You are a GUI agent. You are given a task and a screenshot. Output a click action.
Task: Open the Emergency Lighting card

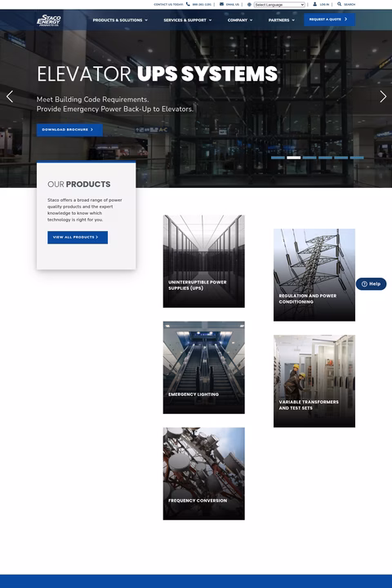203,367
